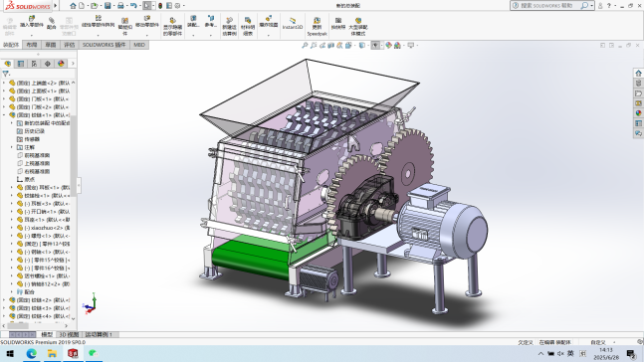644x362 pixels.
Task: Toggle 大型装配体模式 (Large Assembly Mode)
Action: (x=358, y=26)
